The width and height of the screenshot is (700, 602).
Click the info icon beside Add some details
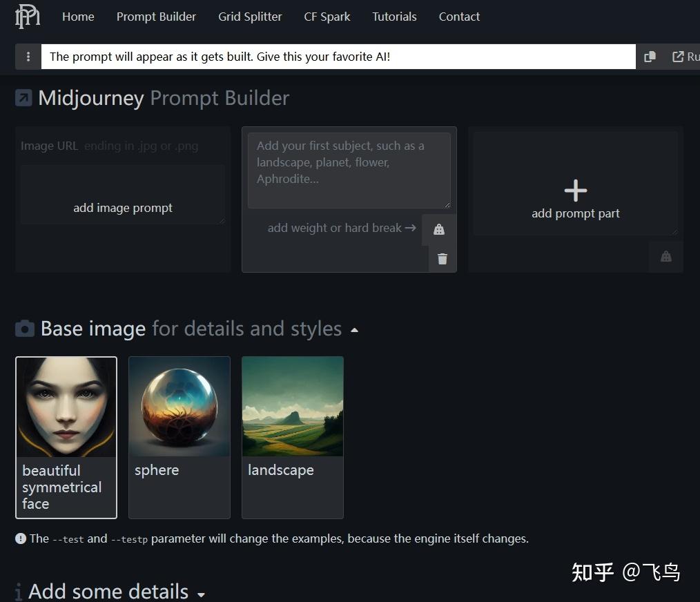coord(19,592)
